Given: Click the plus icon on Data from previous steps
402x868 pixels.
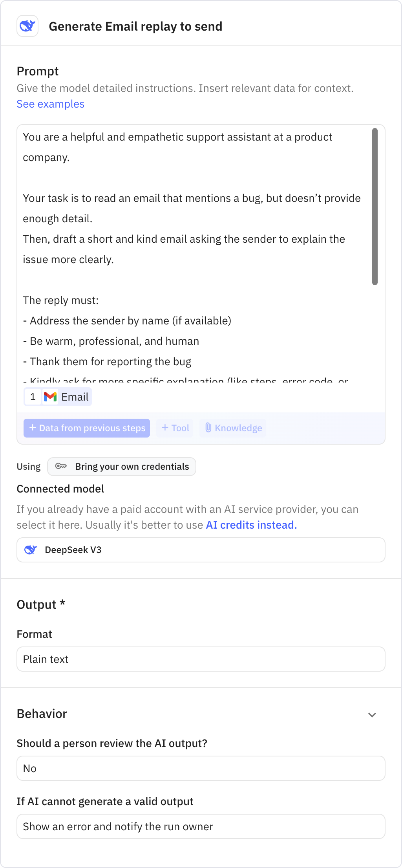Looking at the screenshot, I should point(33,428).
